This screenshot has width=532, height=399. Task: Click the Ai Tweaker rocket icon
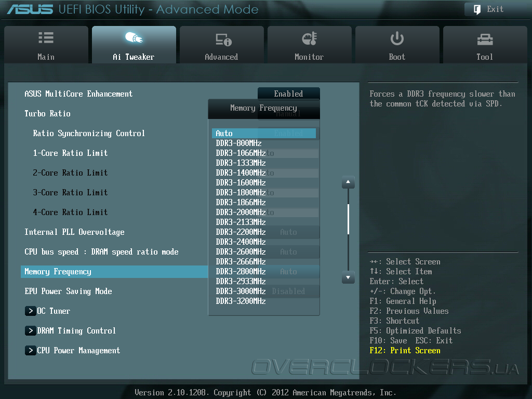(134, 37)
